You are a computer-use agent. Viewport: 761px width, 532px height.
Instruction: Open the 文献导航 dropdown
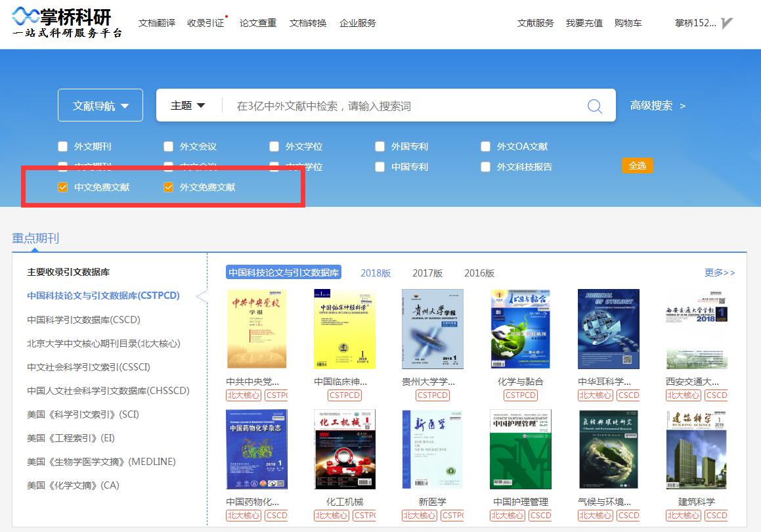tap(100, 105)
